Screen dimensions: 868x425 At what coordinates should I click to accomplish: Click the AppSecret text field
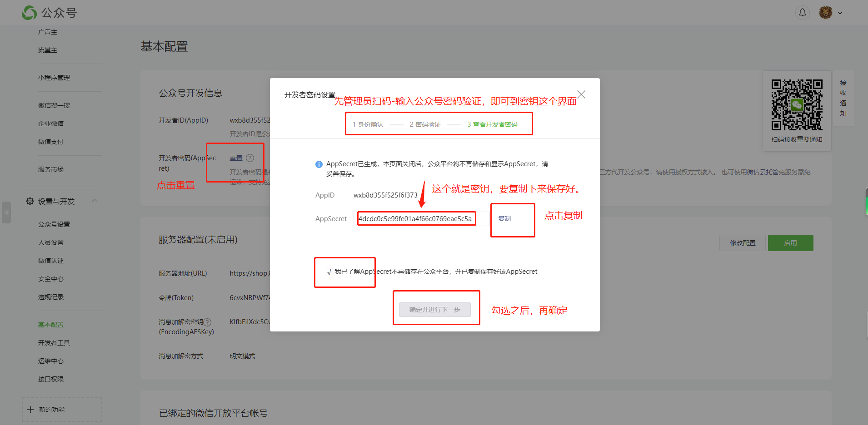click(x=415, y=219)
